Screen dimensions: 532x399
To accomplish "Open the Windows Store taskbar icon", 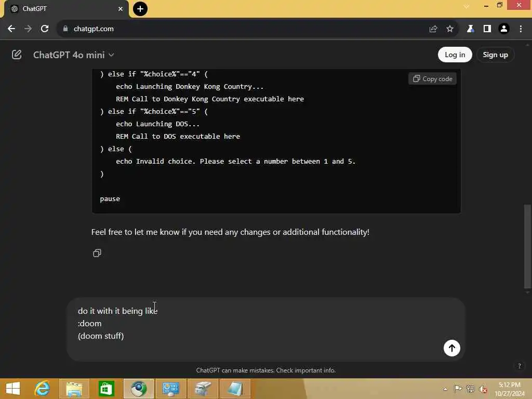I will [106, 389].
